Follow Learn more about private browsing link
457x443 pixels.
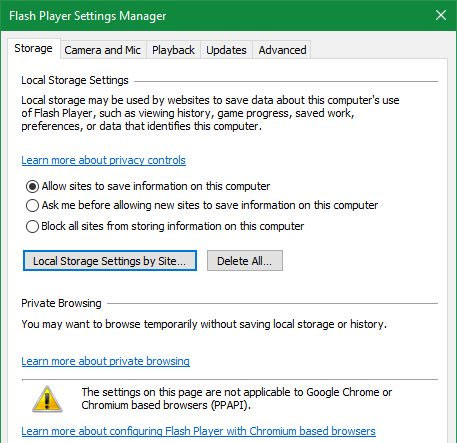105,361
